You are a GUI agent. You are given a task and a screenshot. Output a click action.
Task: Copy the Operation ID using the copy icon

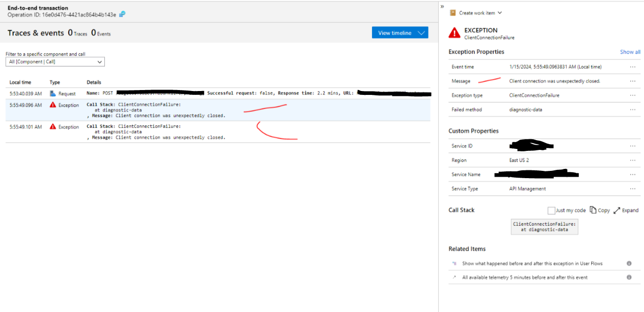(x=122, y=15)
